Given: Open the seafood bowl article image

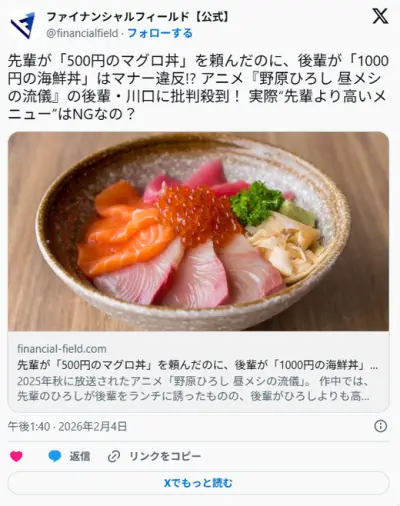Looking at the screenshot, I should pyautogui.click(x=199, y=231).
